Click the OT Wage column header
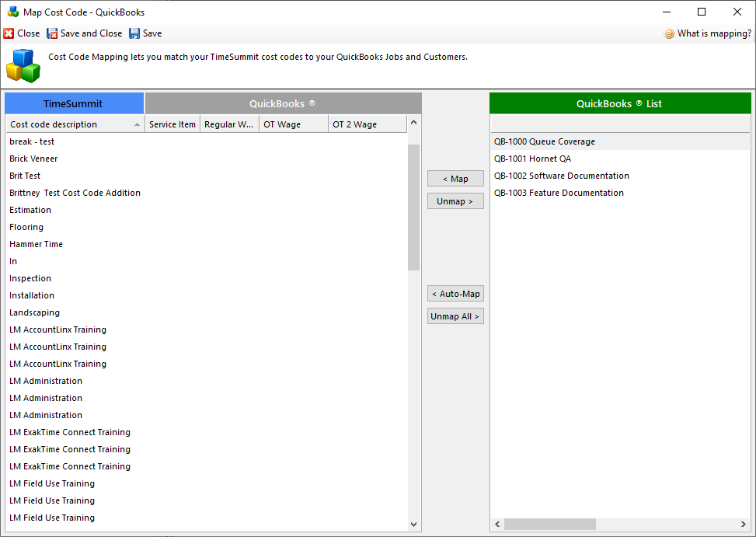The image size is (756, 537). coord(292,124)
